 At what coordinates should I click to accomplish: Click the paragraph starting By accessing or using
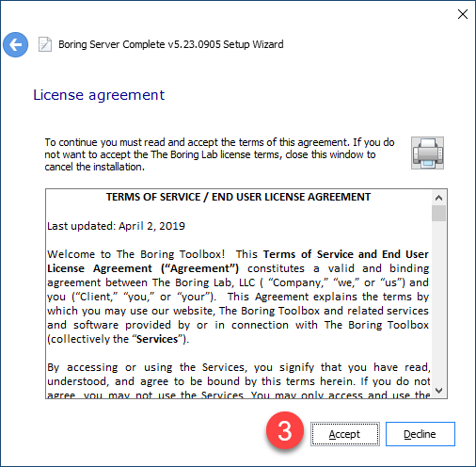point(238,380)
